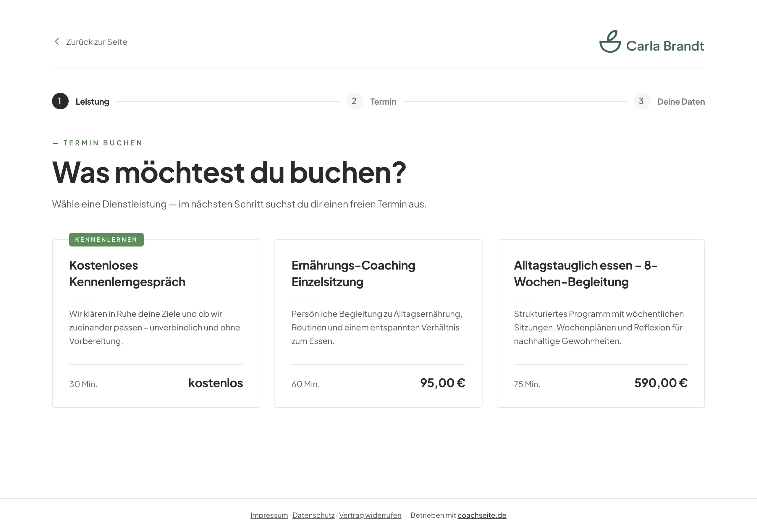The width and height of the screenshot is (757, 532).
Task: Select step 2 circle in progress bar
Action: [x=355, y=101]
